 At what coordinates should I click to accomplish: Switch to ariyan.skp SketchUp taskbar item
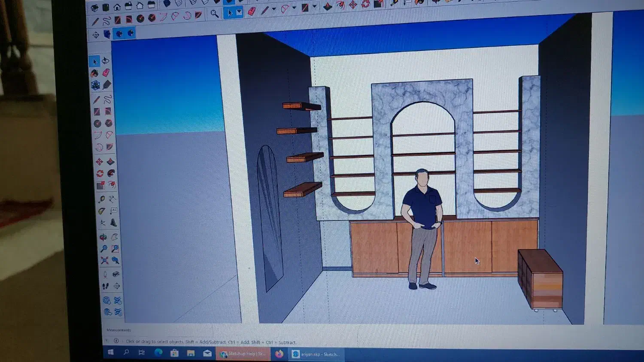point(317,354)
